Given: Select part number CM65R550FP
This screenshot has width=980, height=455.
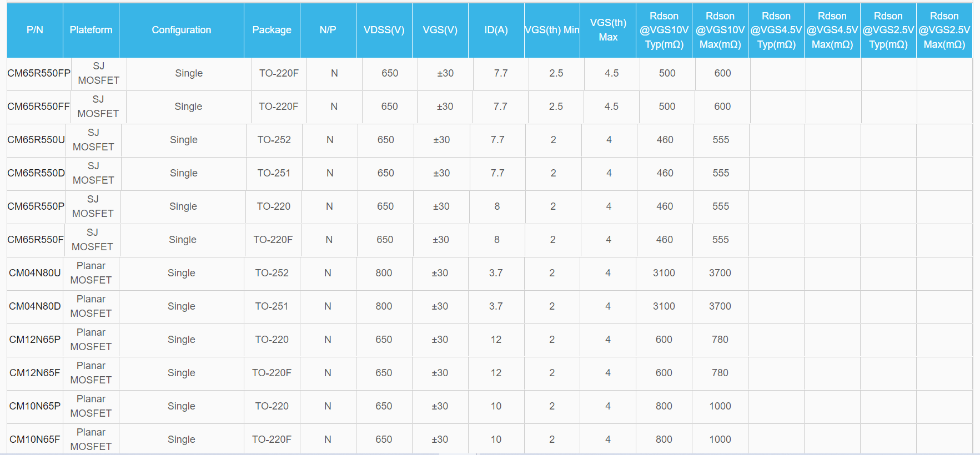Looking at the screenshot, I should pos(39,73).
